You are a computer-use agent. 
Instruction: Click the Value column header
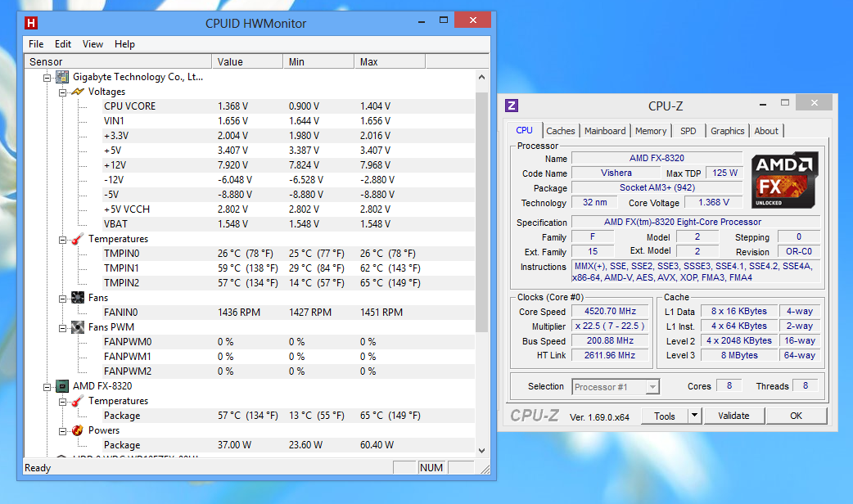click(x=247, y=61)
